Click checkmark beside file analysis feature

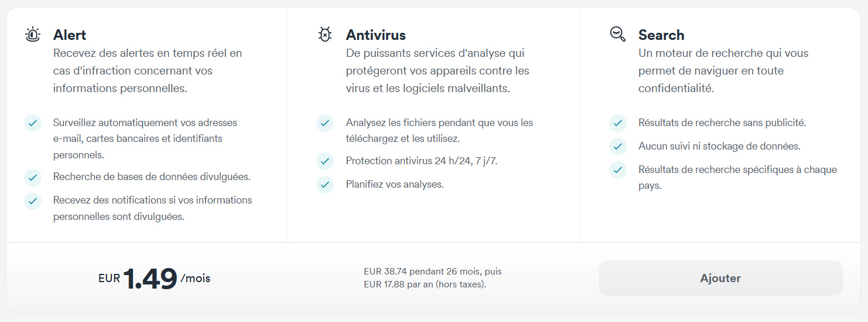coord(325,123)
